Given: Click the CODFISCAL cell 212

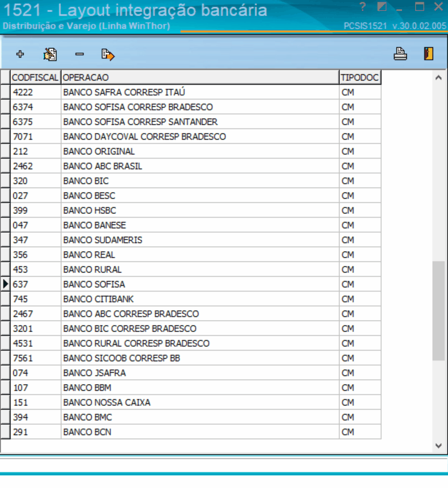Looking at the screenshot, I should point(36,151).
